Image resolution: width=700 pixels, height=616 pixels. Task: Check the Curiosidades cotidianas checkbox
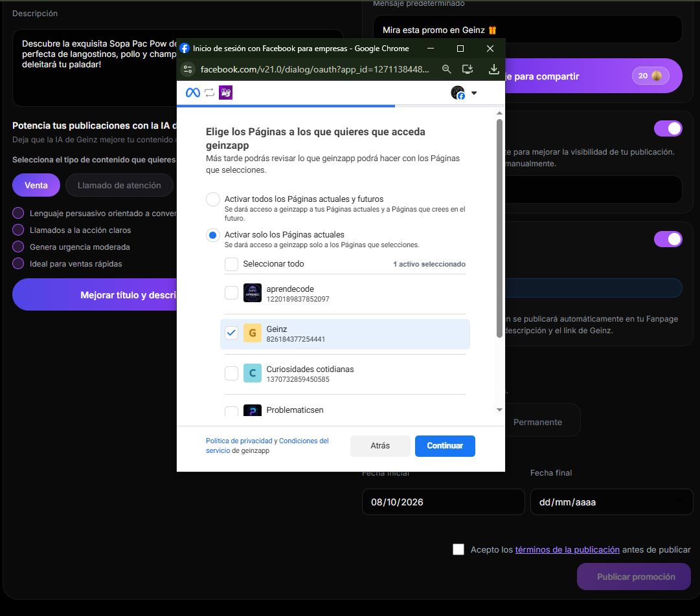(231, 373)
